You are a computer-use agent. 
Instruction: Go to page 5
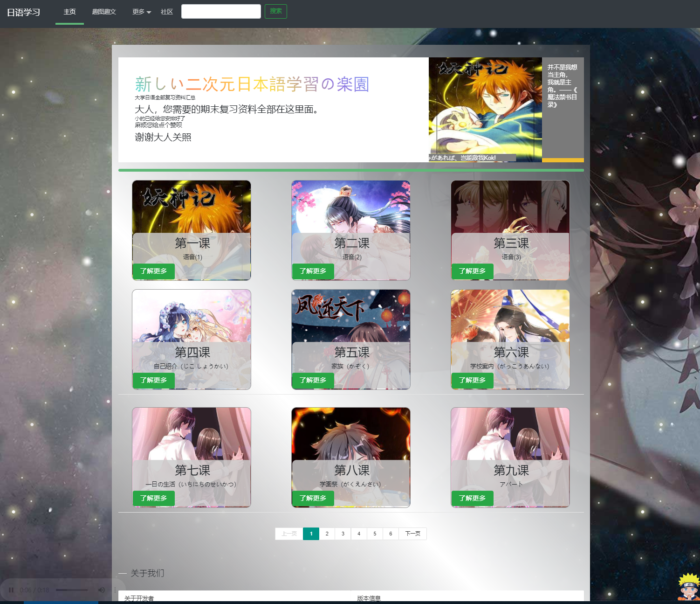[x=375, y=534]
